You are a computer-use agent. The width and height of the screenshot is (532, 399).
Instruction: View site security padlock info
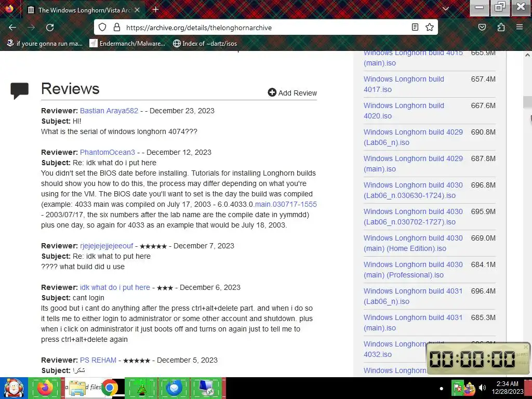117,28
